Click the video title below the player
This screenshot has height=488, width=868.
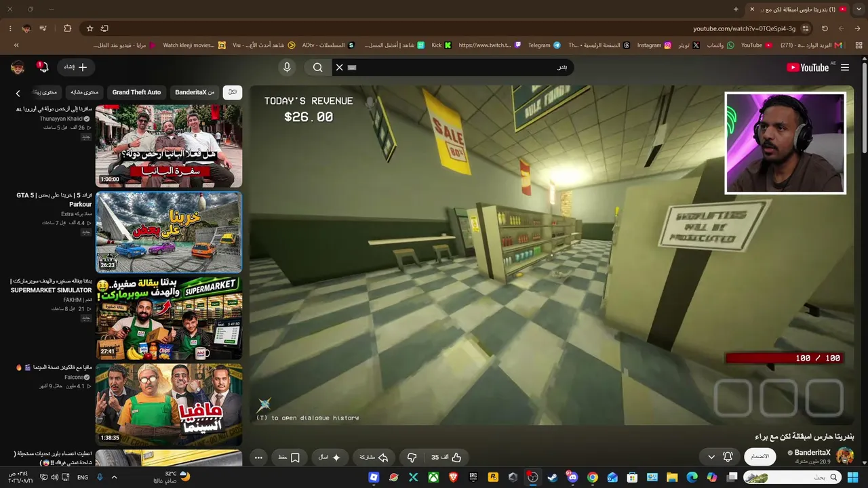(x=804, y=436)
